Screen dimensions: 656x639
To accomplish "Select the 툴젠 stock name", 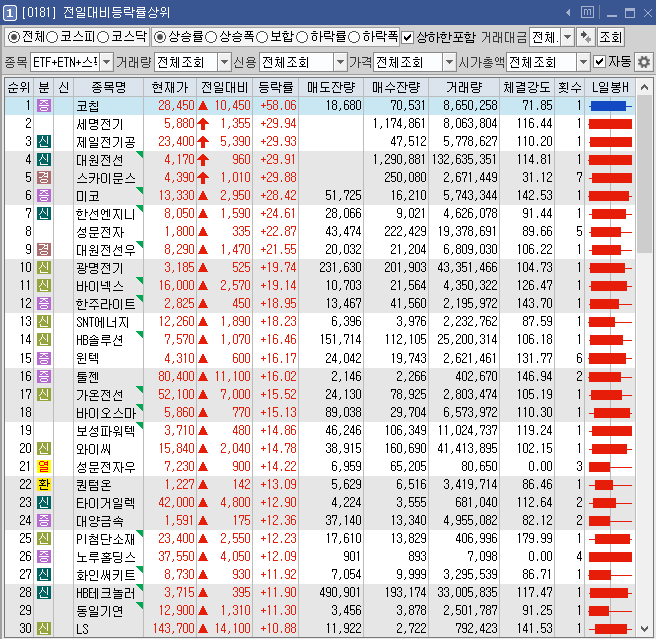I will point(87,377).
